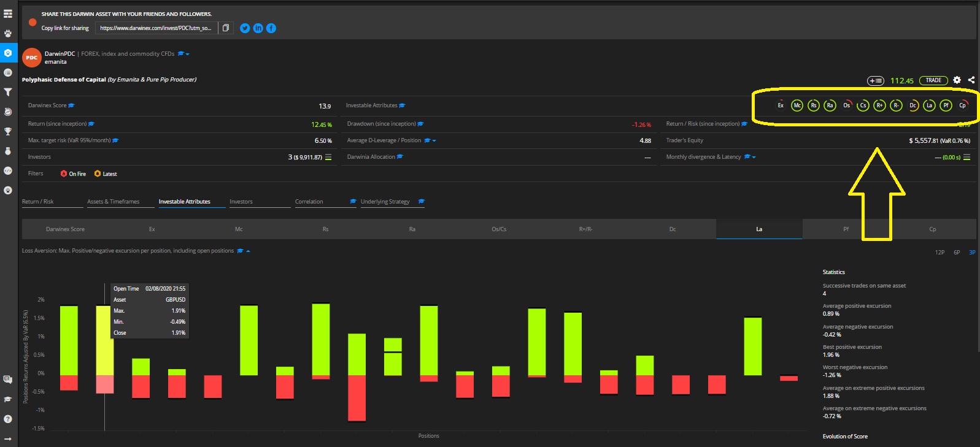
Task: Collapse the Loss Aversion description arrow
Action: (x=248, y=251)
